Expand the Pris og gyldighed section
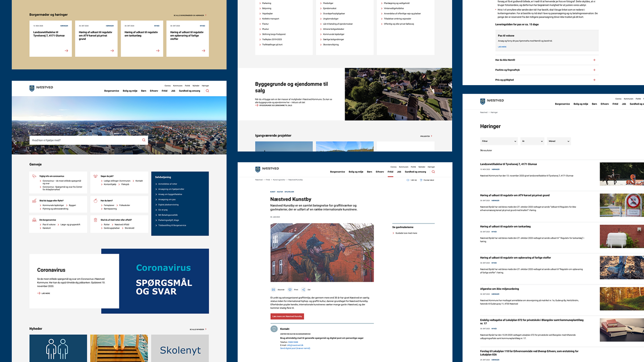This screenshot has height=362, width=644. [594, 80]
